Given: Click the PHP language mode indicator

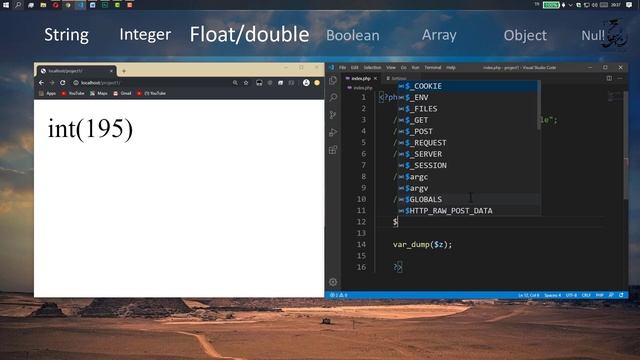Looking at the screenshot, I should [x=600, y=295].
